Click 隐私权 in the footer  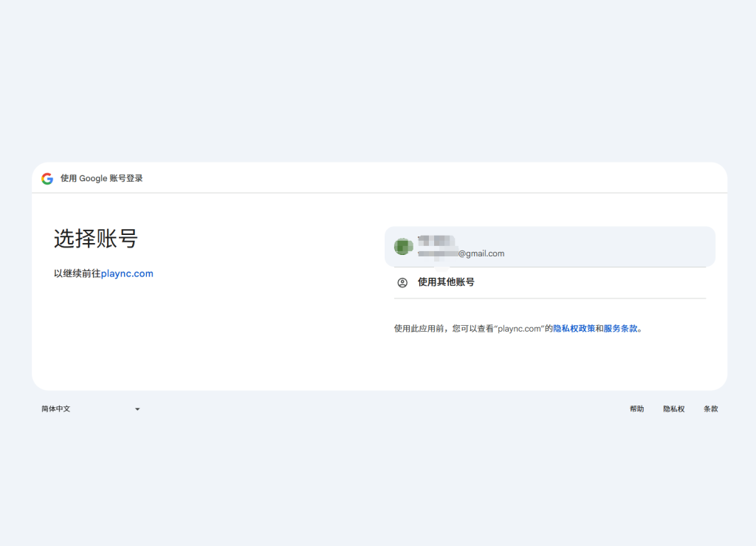tap(673, 409)
